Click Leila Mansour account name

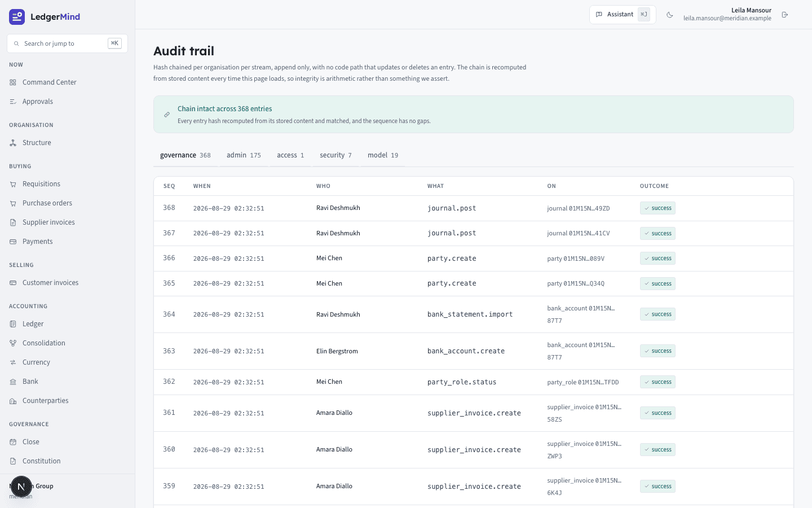click(x=751, y=10)
